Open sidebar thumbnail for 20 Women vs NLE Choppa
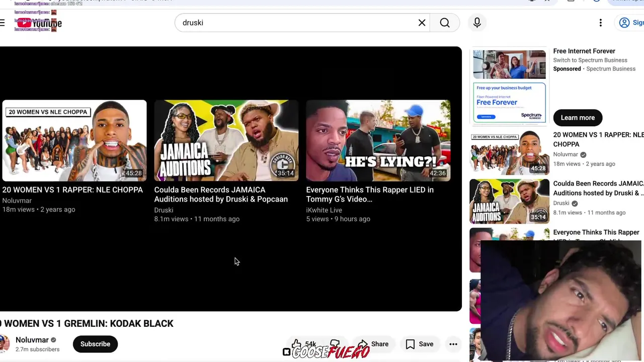 click(x=509, y=152)
